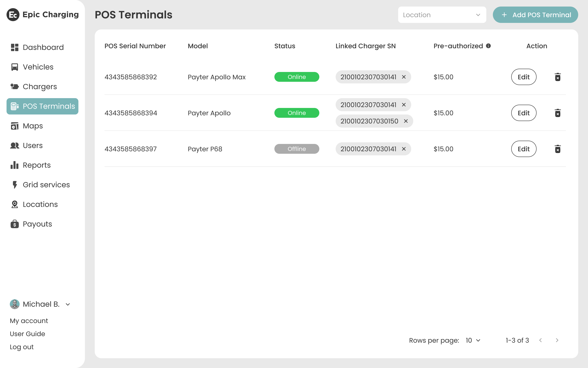Click the Vehicles bus icon

[x=14, y=67]
